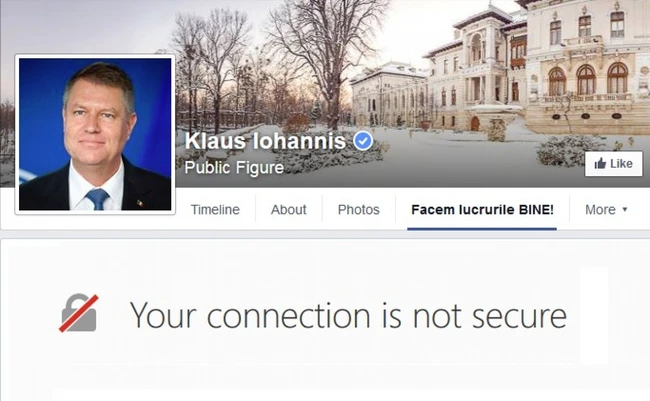This screenshot has width=650, height=401.
Task: Like the Klaus Iohannis page
Action: 614,164
